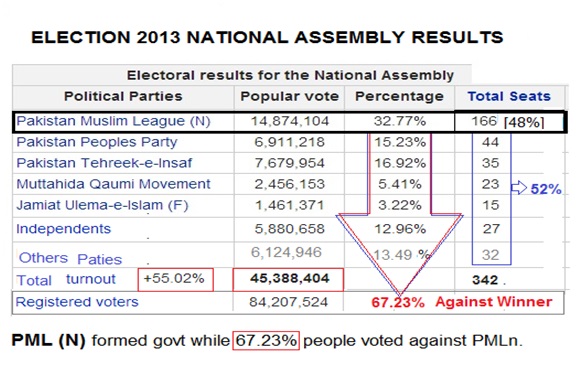Click the boxed +55.02% turnout value

coord(175,279)
